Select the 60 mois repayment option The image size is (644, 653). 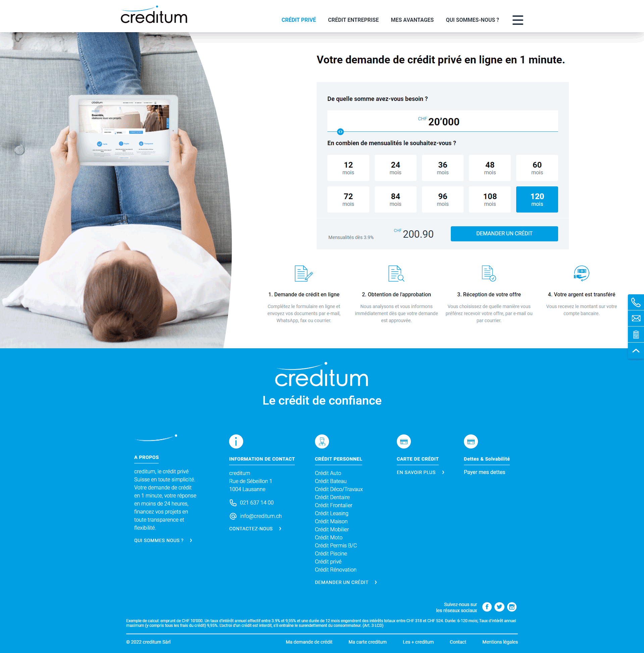[535, 167]
